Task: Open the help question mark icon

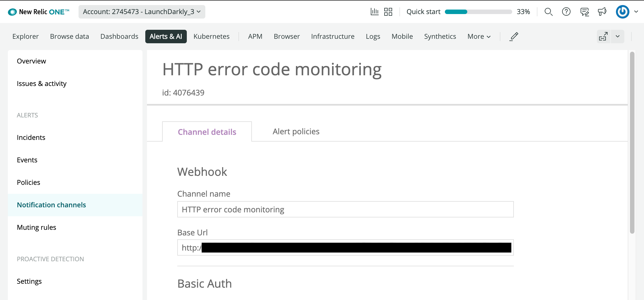Action: coord(566,12)
